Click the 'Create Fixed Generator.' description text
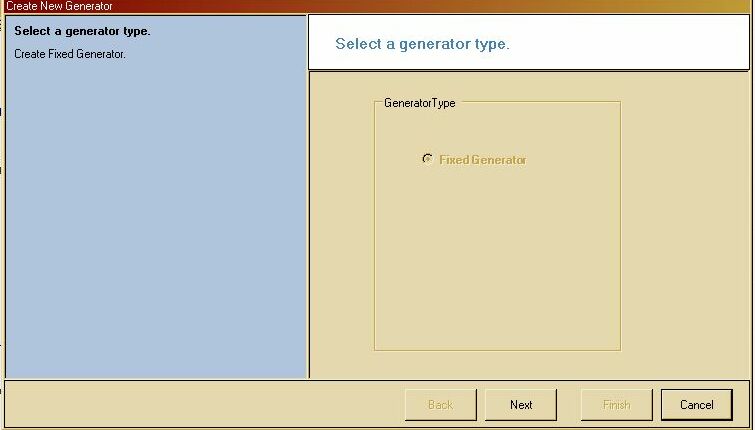755x430 pixels. click(70, 54)
